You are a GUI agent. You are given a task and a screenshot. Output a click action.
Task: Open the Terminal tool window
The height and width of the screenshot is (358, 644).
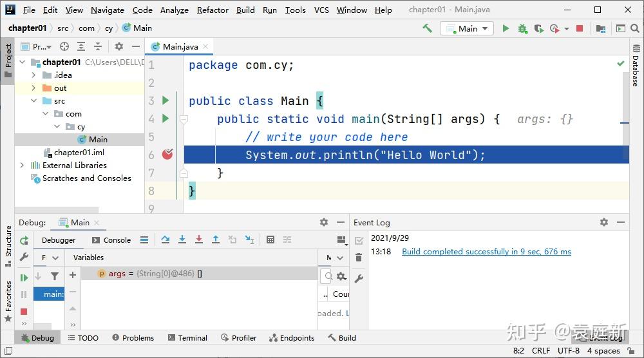pos(187,338)
